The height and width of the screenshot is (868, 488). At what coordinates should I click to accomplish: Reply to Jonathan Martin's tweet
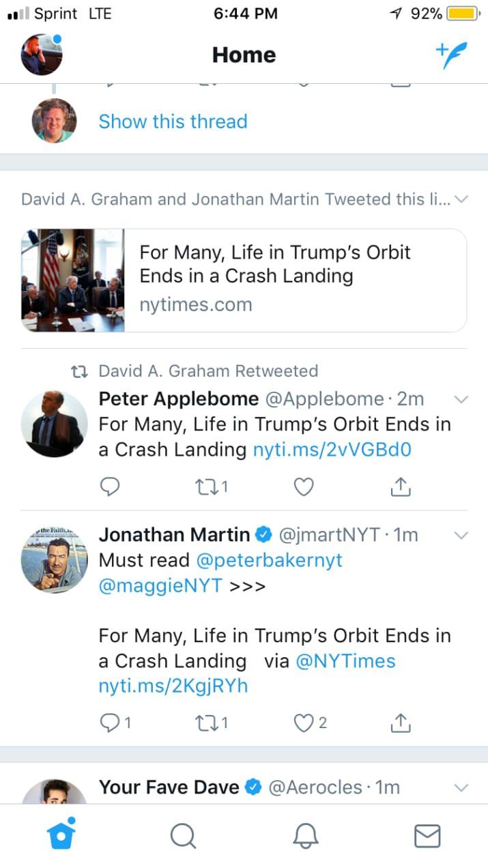(x=111, y=722)
